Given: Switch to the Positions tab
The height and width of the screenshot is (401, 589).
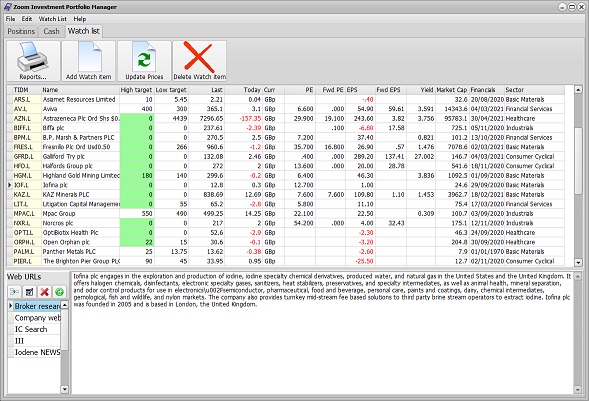Looking at the screenshot, I should (21, 31).
